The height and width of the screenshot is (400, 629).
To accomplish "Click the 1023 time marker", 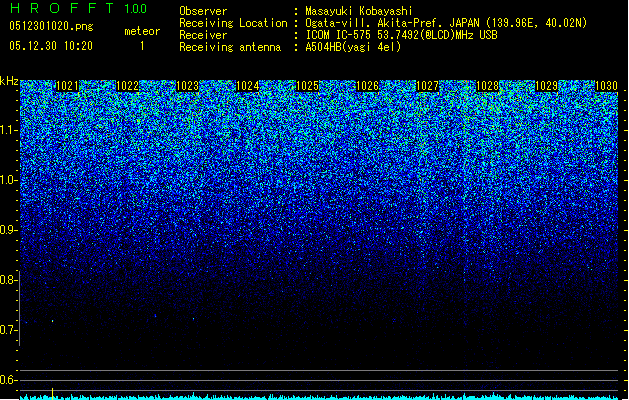I will pos(187,86).
